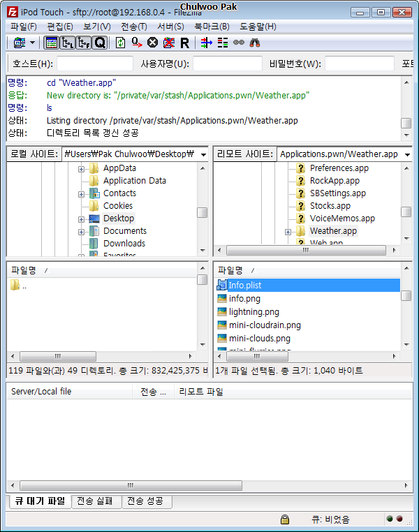Open the 편집(E) menu
The image size is (419, 532).
coord(60,27)
